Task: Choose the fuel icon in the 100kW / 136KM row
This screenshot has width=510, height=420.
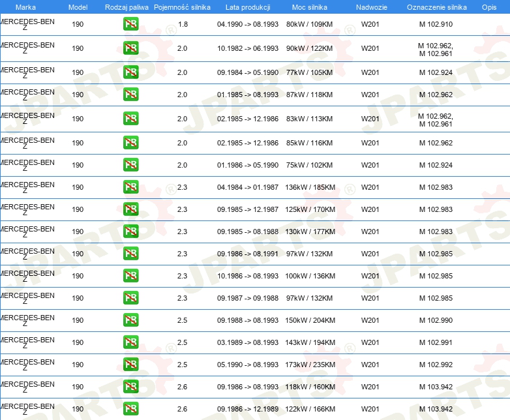Action: coord(130,276)
